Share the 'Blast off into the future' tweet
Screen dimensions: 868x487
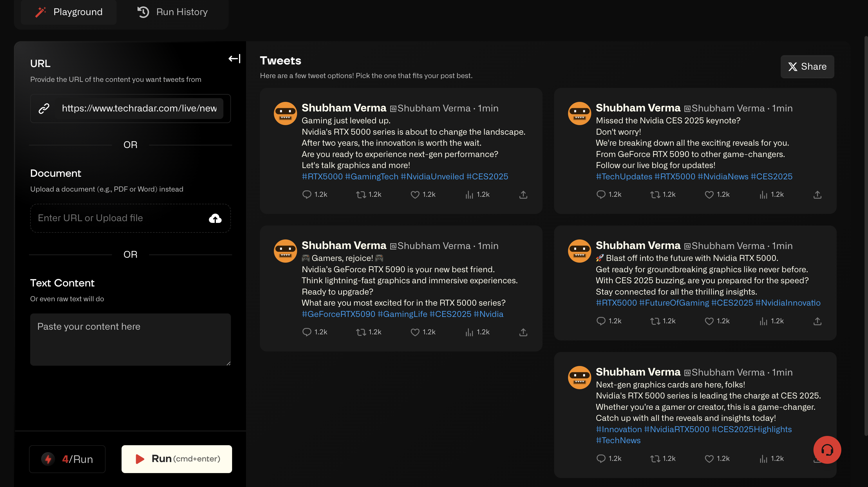pos(818,321)
